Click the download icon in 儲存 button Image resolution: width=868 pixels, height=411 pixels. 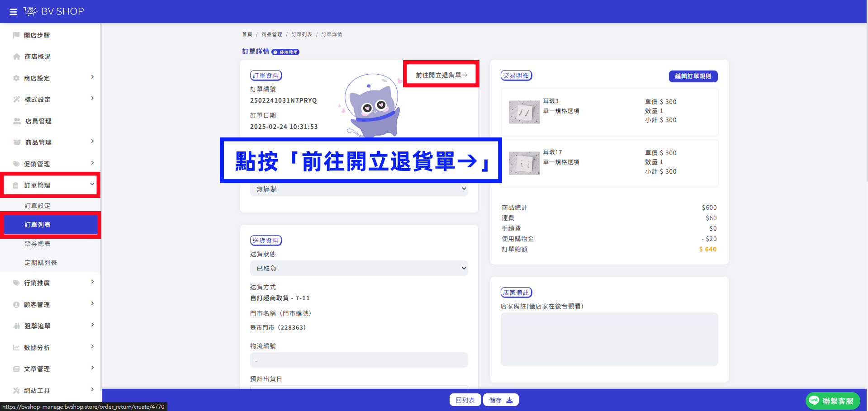tap(509, 400)
